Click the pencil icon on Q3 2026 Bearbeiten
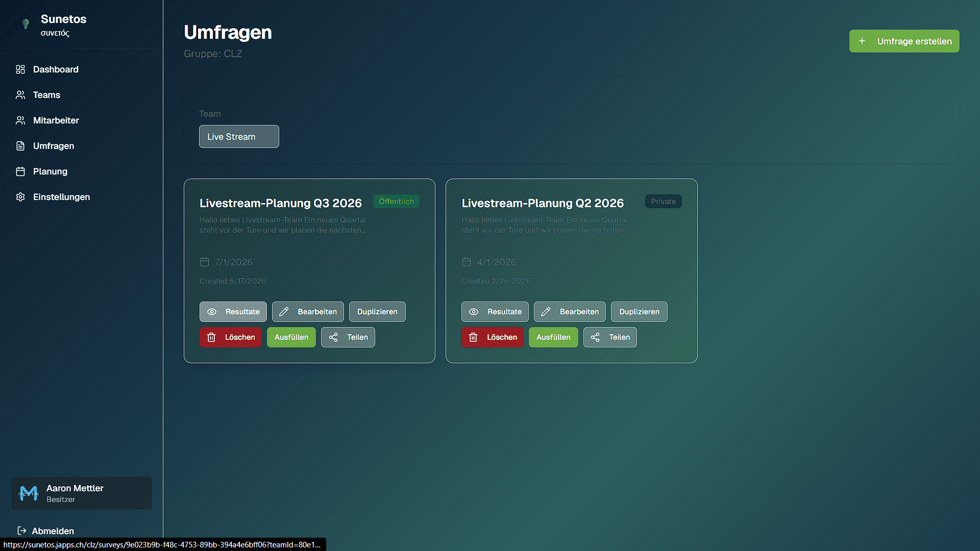Screen dimensions: 980x551 pyautogui.click(x=284, y=312)
